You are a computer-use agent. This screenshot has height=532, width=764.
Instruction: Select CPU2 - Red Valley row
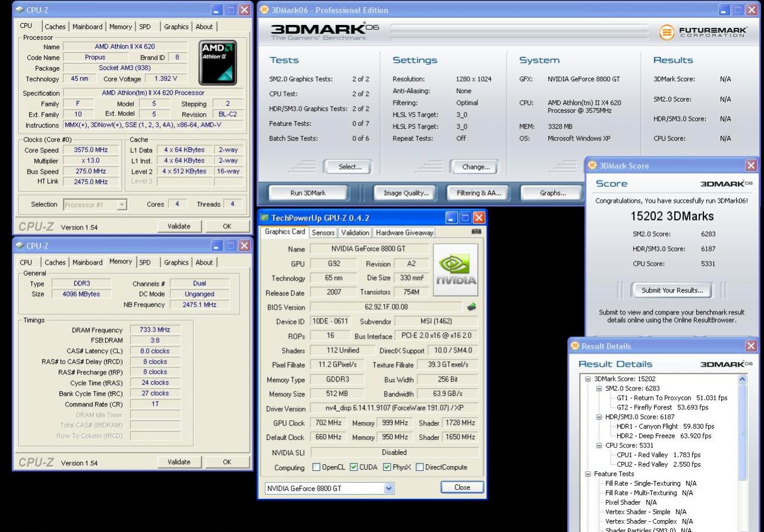click(x=658, y=464)
